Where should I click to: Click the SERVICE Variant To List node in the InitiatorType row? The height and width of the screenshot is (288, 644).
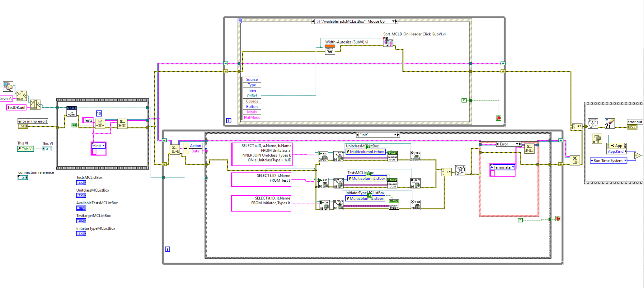coord(394,205)
